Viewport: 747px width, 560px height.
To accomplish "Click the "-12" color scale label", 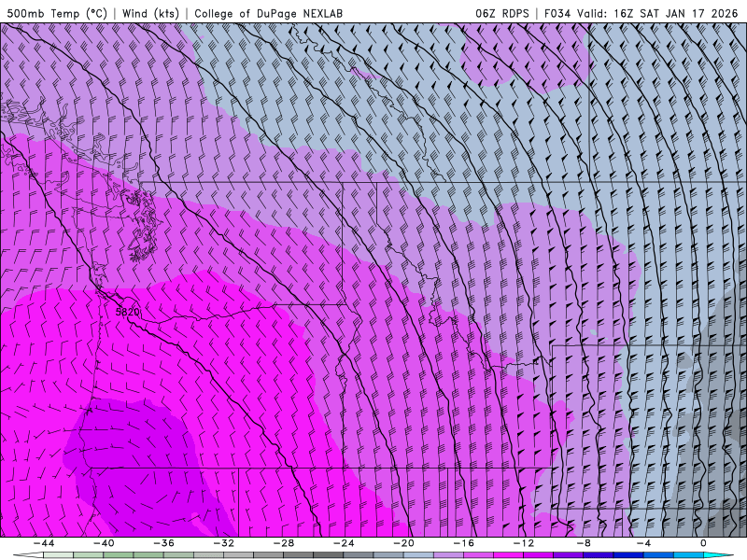I will 524,543.
